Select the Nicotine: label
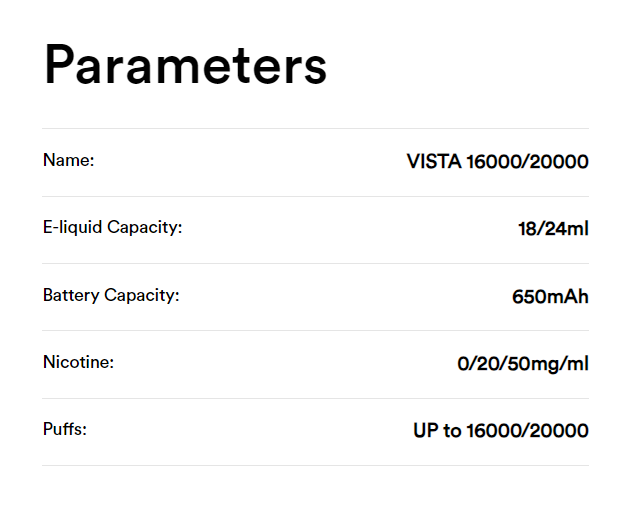The width and height of the screenshot is (634, 528). pos(78,362)
